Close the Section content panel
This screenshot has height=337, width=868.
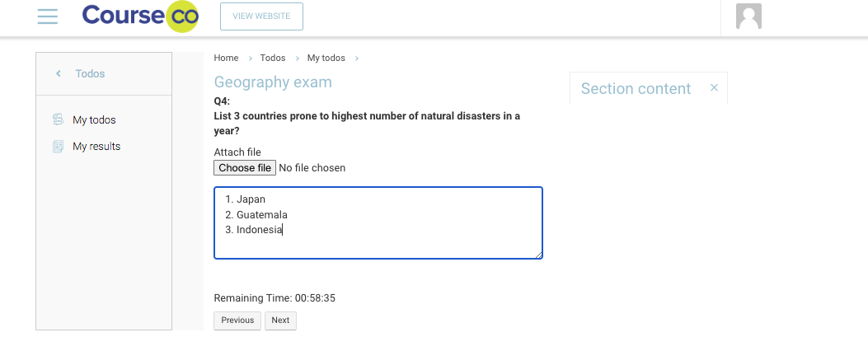714,87
